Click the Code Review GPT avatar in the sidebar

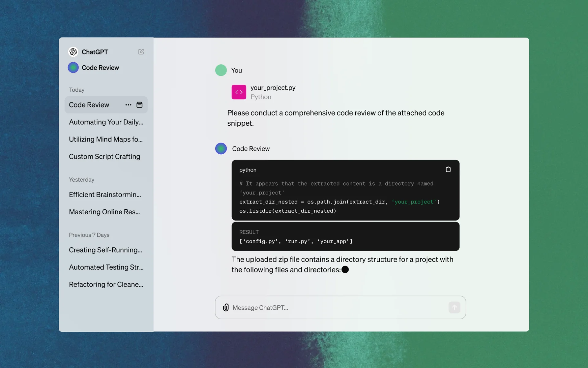(x=73, y=67)
